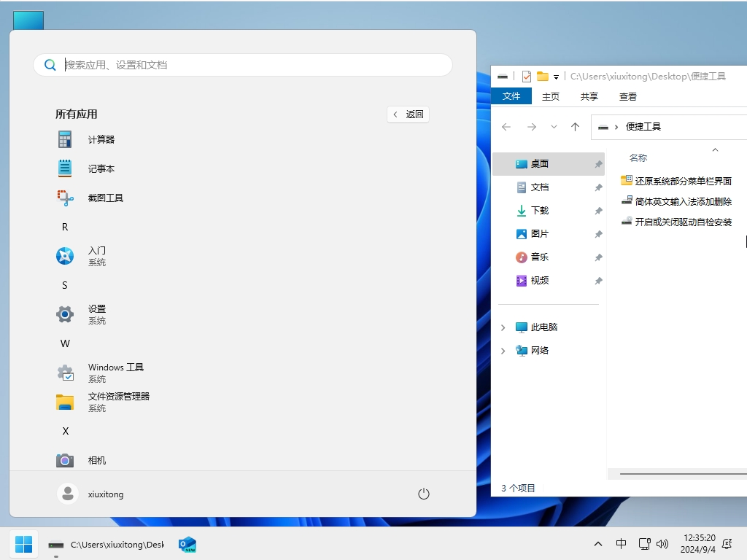
Task: Click the 返回 button in Start menu
Action: [x=408, y=114]
